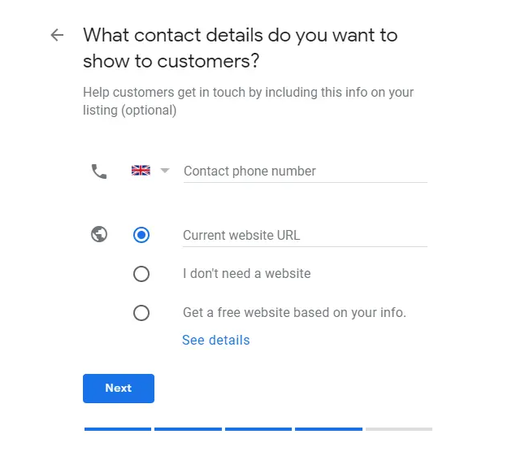Click the "Get a free website" option text

(294, 313)
